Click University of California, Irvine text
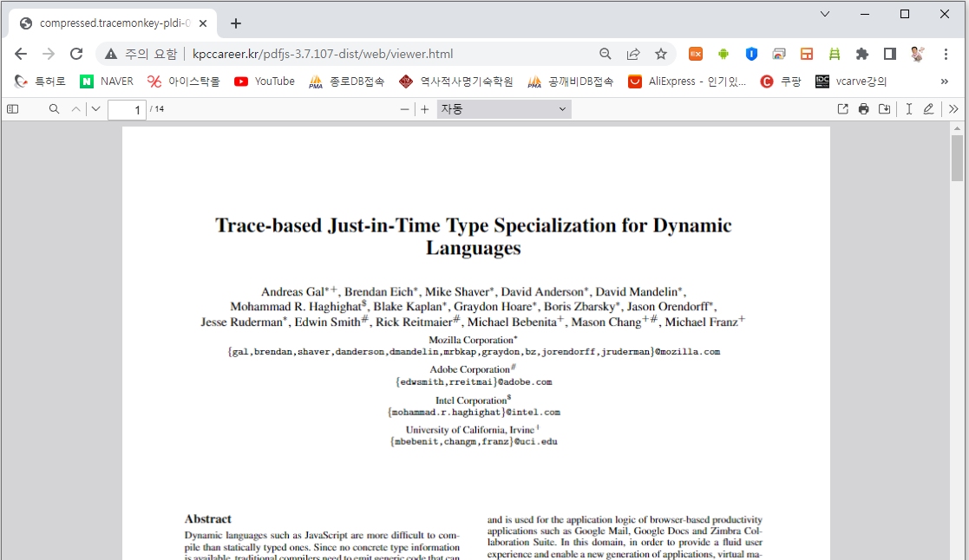Image resolution: width=969 pixels, height=560 pixels. click(x=472, y=430)
